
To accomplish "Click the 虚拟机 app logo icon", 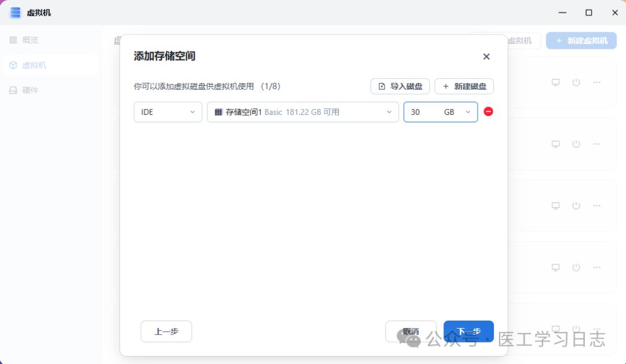I will click(15, 12).
